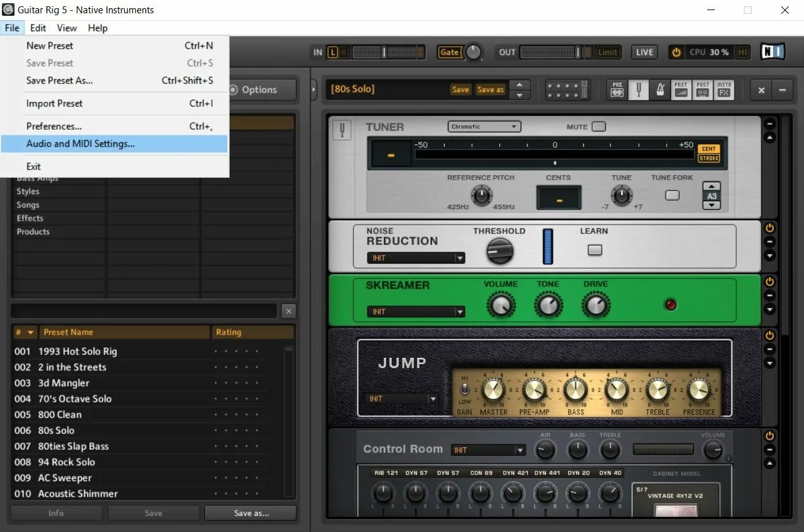Toggle the noise Gate button

[450, 52]
